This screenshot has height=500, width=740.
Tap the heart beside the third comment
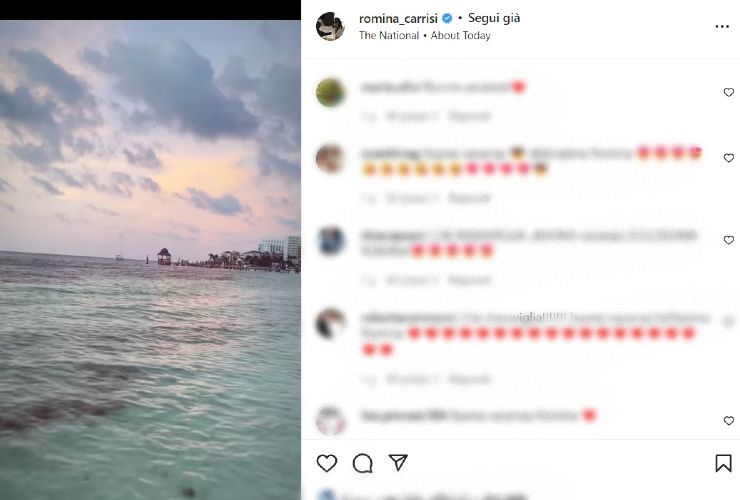point(728,240)
